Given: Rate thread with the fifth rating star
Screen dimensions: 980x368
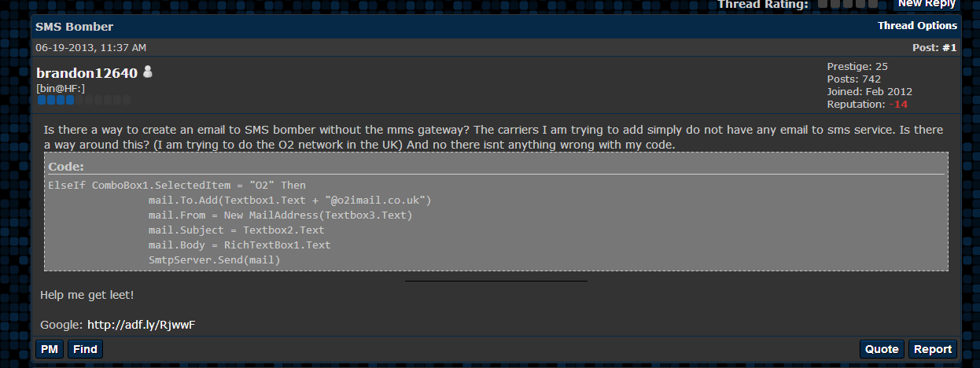Looking at the screenshot, I should [x=873, y=3].
